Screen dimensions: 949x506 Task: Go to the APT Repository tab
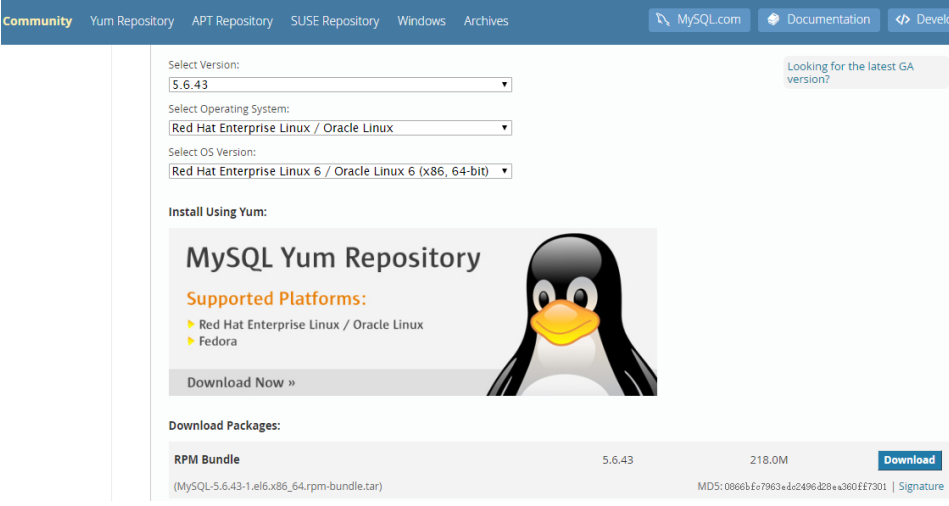232,21
